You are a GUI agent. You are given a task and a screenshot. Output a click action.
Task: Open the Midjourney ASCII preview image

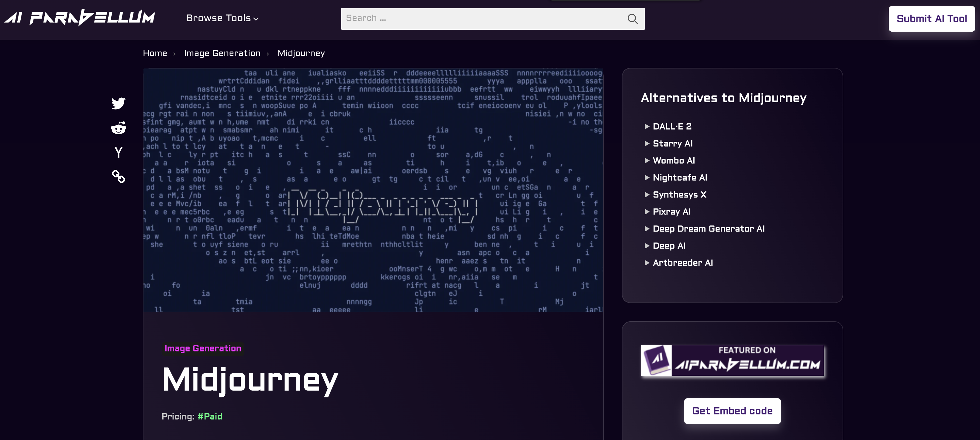(373, 190)
